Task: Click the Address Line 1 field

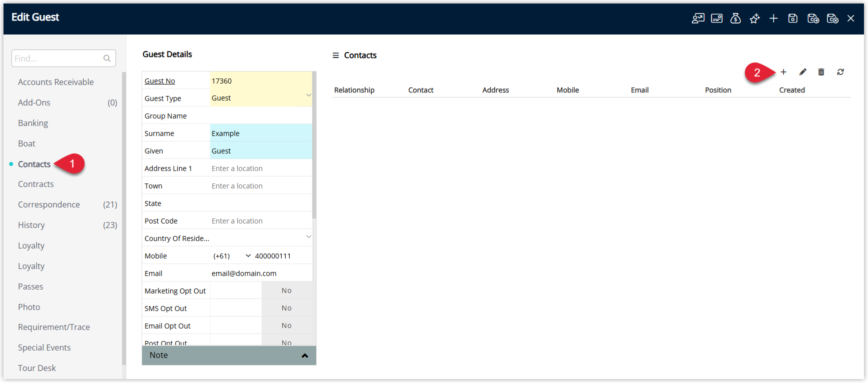Action: [261, 168]
